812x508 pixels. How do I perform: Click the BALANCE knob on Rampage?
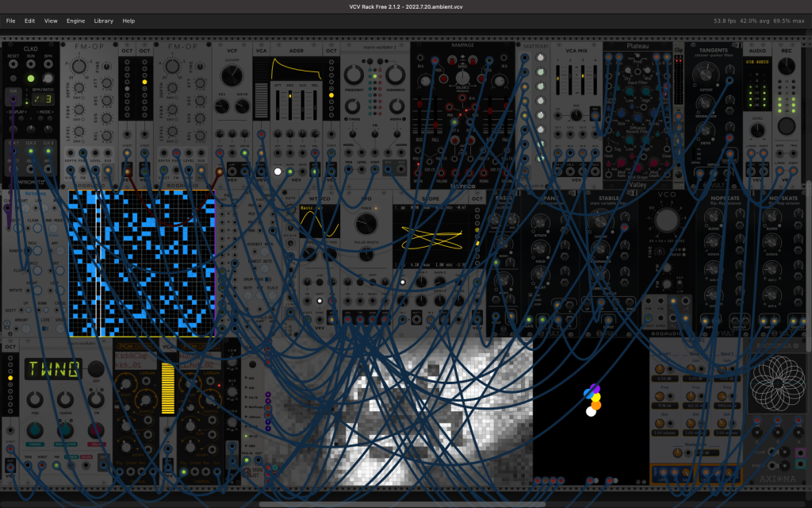click(462, 79)
